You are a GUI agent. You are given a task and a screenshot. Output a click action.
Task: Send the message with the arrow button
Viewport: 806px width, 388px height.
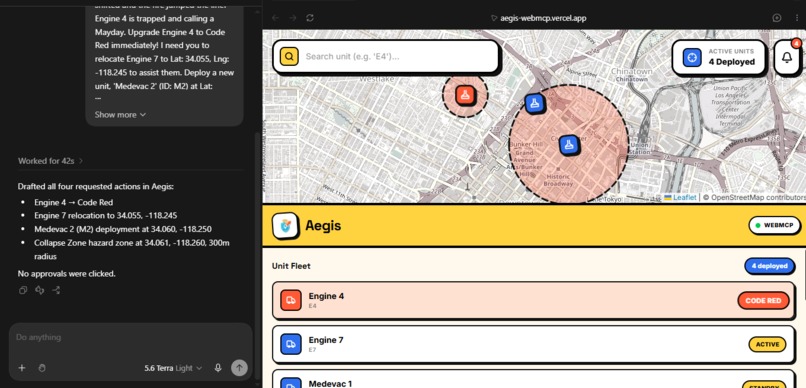pos(239,367)
